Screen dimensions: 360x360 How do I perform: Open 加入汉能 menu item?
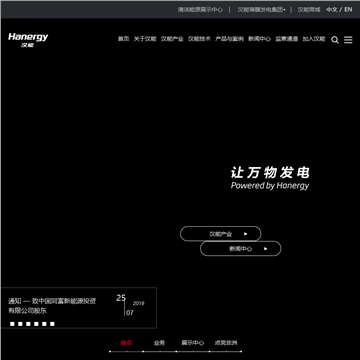coord(314,39)
